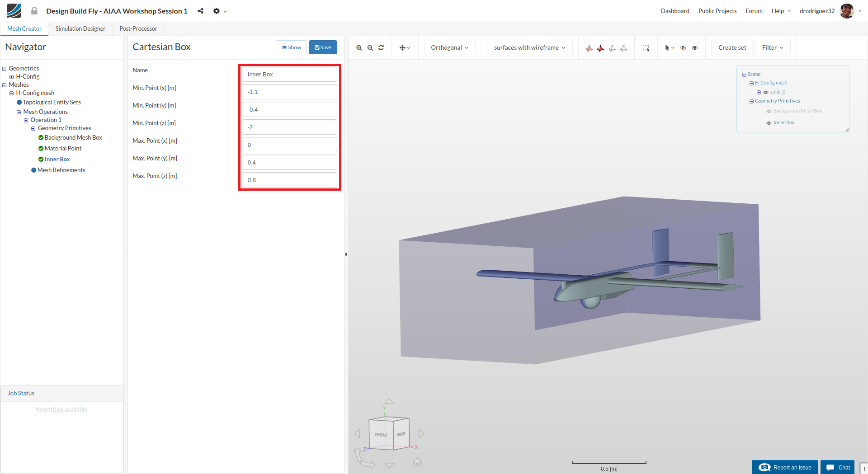868x474 pixels.
Task: Open the Orthogonal projection dropdown
Action: (x=449, y=47)
